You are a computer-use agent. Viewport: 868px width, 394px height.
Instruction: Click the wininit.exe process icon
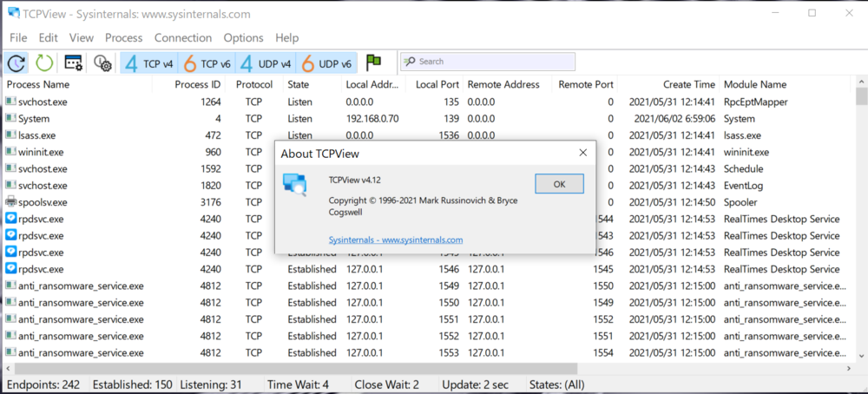pos(11,152)
